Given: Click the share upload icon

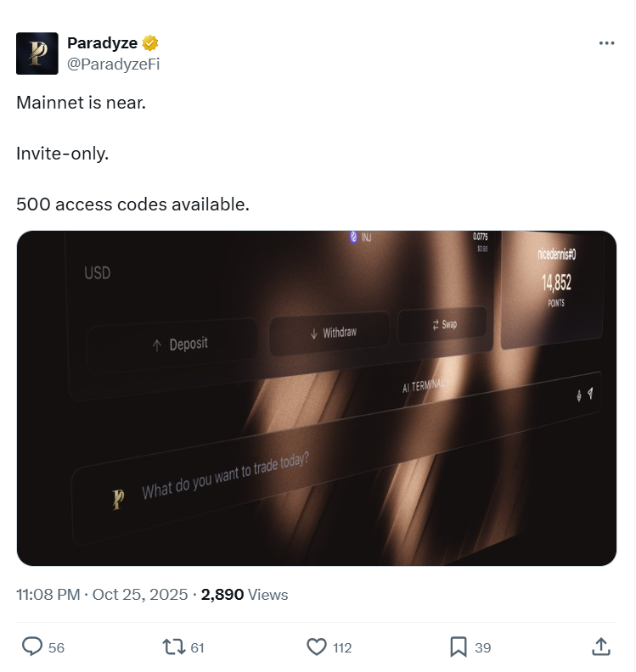Looking at the screenshot, I should 600,647.
